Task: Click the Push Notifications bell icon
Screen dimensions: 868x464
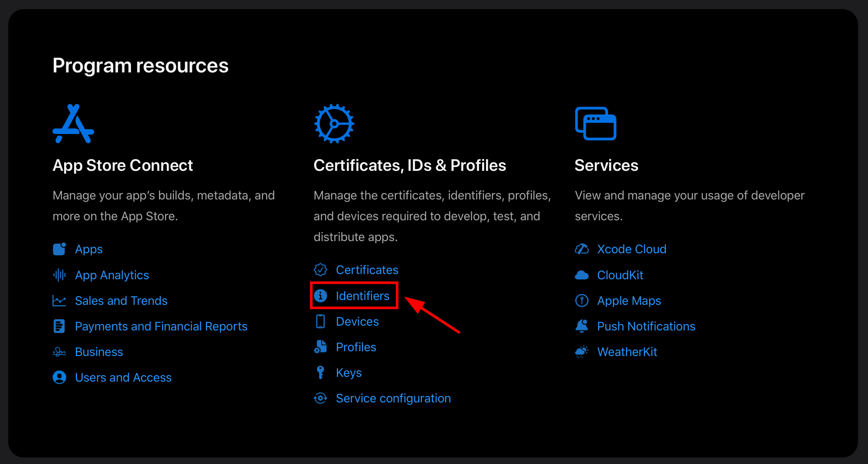Action: coord(582,326)
